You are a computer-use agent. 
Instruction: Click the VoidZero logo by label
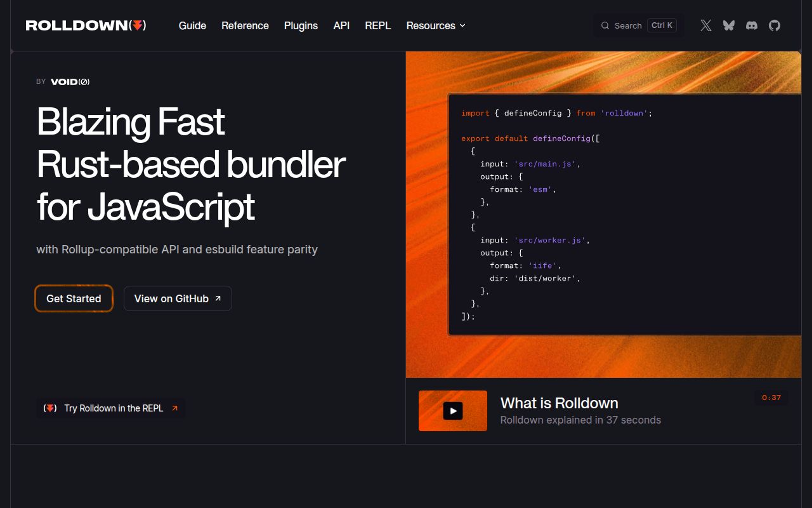click(x=70, y=81)
